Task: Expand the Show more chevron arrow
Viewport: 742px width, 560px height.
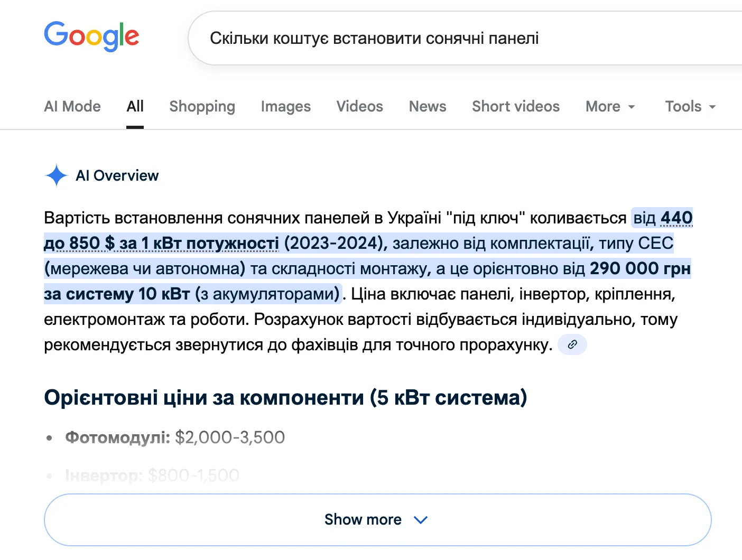Action: pyautogui.click(x=421, y=520)
